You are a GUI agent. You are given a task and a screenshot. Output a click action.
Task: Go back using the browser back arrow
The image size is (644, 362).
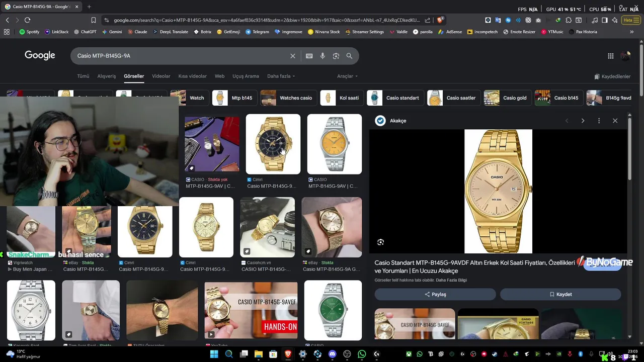7,20
